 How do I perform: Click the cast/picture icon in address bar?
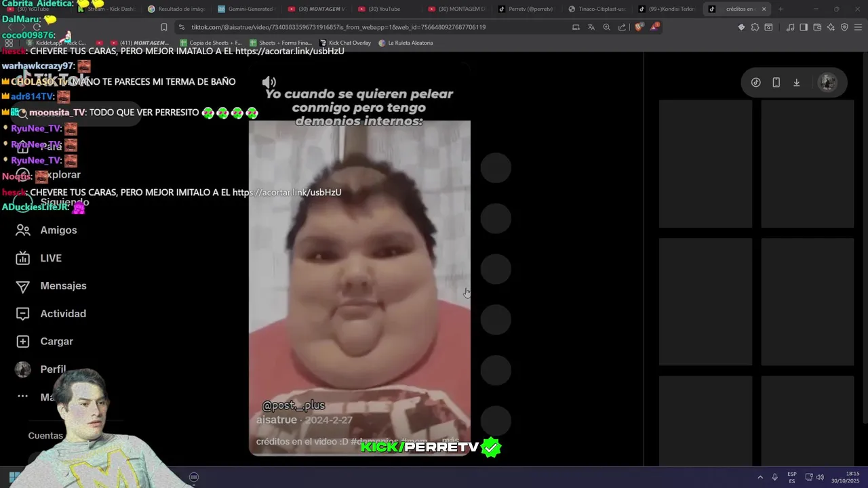[576, 27]
